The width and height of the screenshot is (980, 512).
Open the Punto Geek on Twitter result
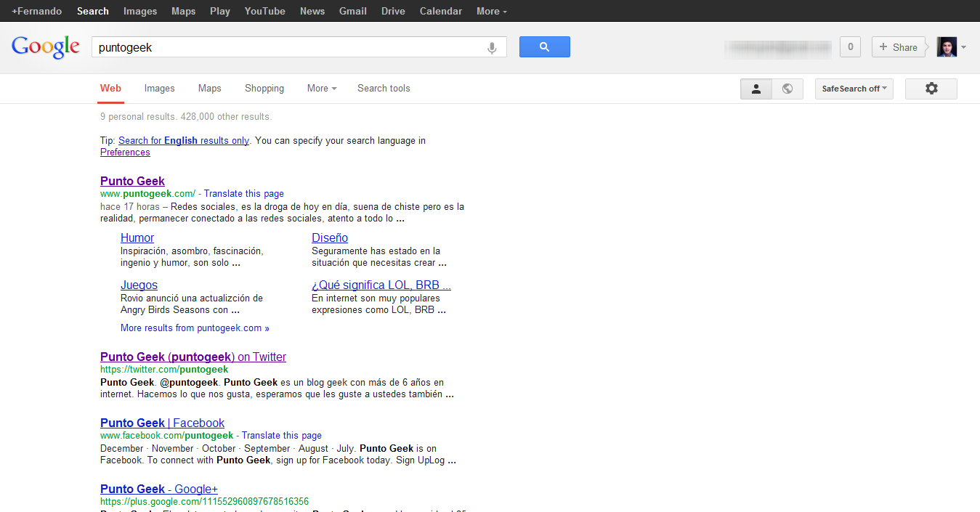[193, 357]
